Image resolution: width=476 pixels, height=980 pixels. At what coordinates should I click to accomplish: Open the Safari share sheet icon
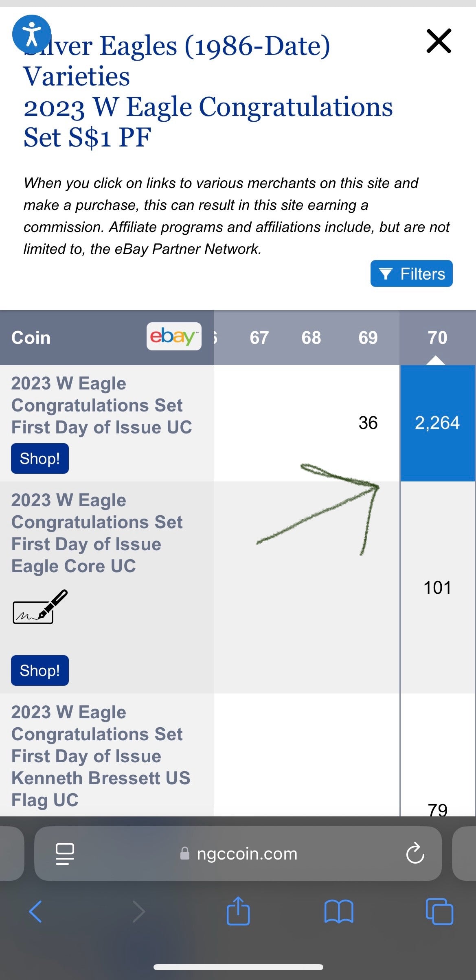238,912
